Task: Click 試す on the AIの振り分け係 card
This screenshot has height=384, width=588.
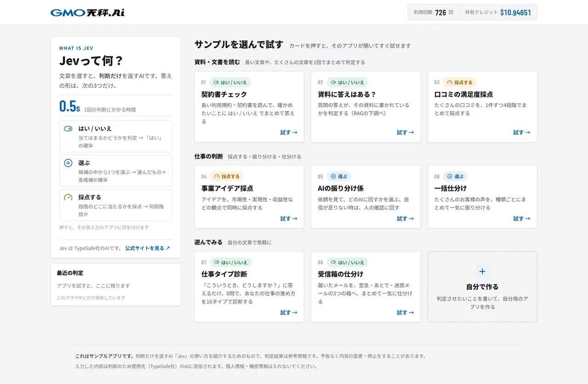Action: 405,219
